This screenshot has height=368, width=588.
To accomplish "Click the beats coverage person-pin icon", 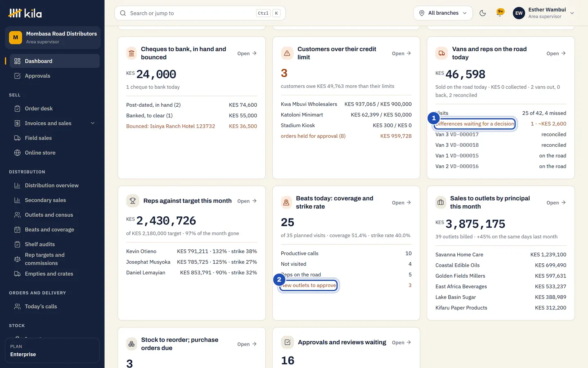I will coord(286,202).
